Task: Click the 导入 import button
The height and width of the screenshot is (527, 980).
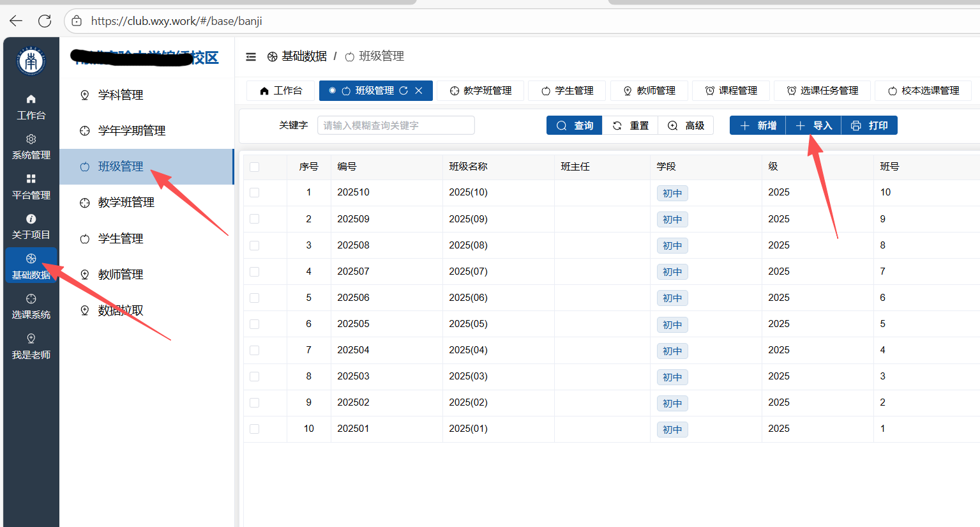Action: click(x=814, y=126)
